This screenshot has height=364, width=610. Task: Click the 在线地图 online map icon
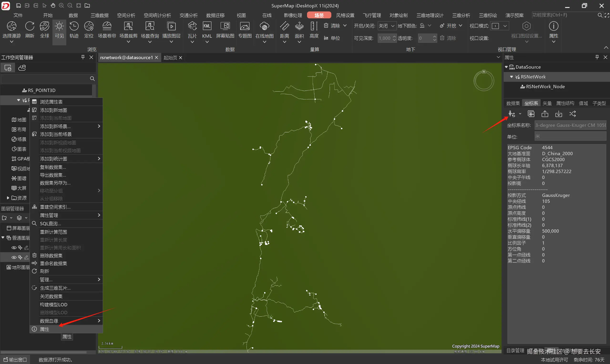click(264, 26)
